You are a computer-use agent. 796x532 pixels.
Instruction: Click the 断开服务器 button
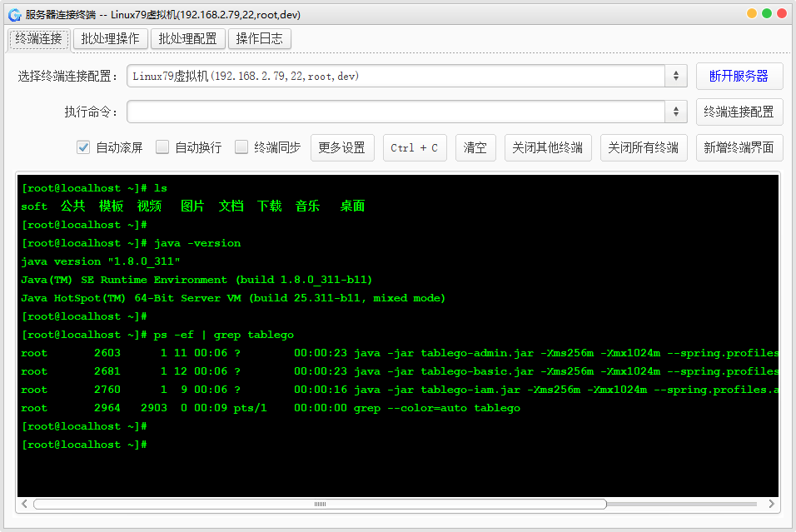pyautogui.click(x=739, y=76)
